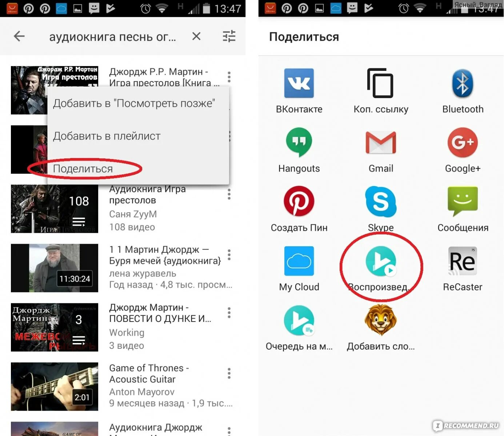The width and height of the screenshot is (504, 436).
Task: Share via Skype icon
Action: pyautogui.click(x=381, y=202)
